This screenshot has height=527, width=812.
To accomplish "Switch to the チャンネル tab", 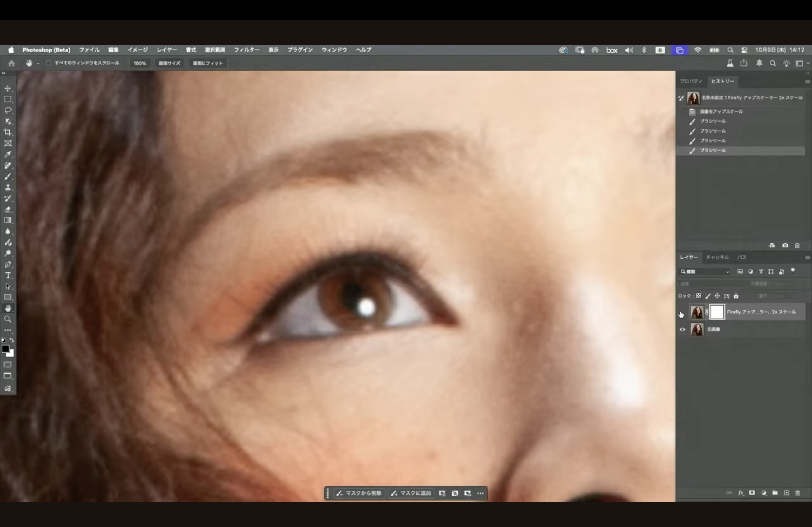I will pyautogui.click(x=717, y=257).
